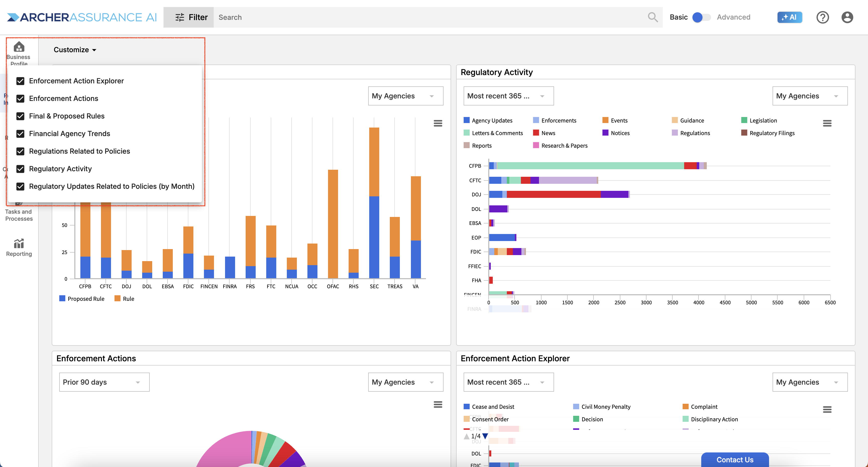
Task: Open Business Profile in sidebar
Action: pyautogui.click(x=19, y=53)
